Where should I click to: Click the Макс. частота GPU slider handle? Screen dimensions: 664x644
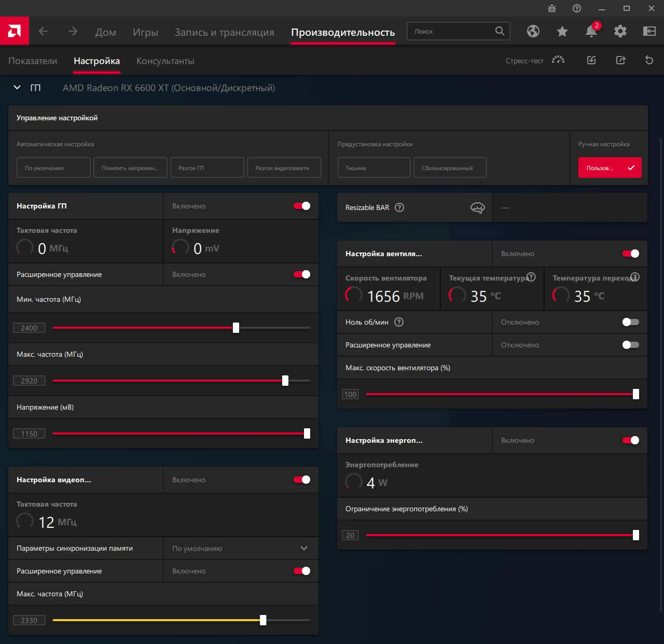pos(285,381)
